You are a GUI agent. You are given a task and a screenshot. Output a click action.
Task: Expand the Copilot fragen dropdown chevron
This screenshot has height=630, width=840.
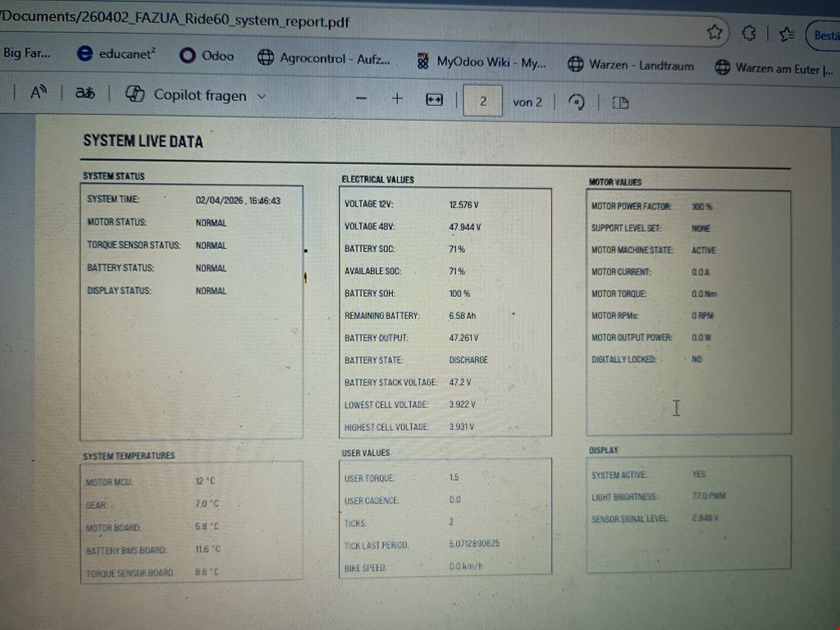click(262, 96)
